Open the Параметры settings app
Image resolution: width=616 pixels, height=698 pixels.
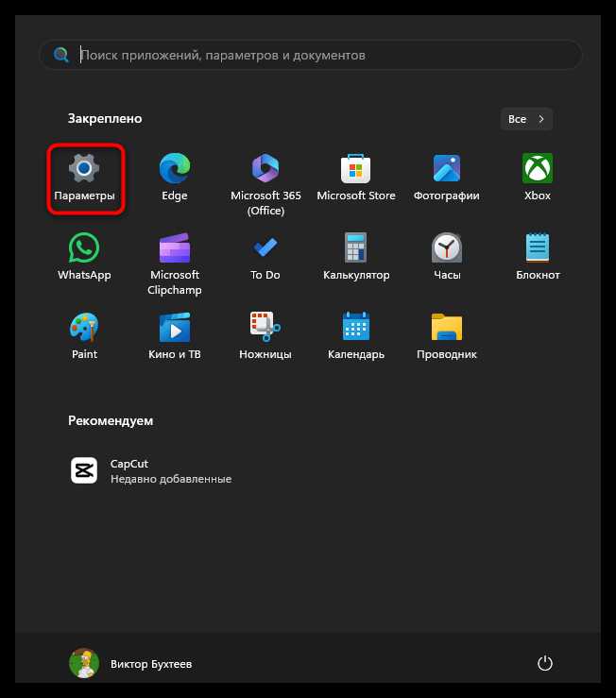[x=84, y=179]
